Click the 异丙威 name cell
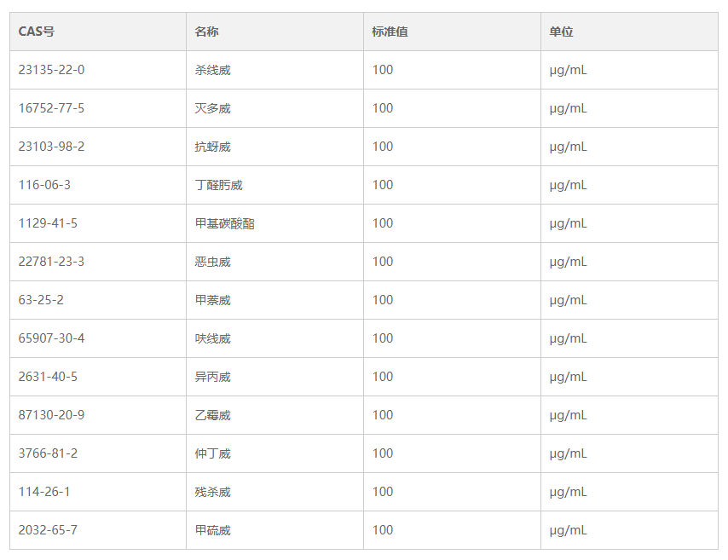This screenshot has width=728, height=560. tap(212, 377)
